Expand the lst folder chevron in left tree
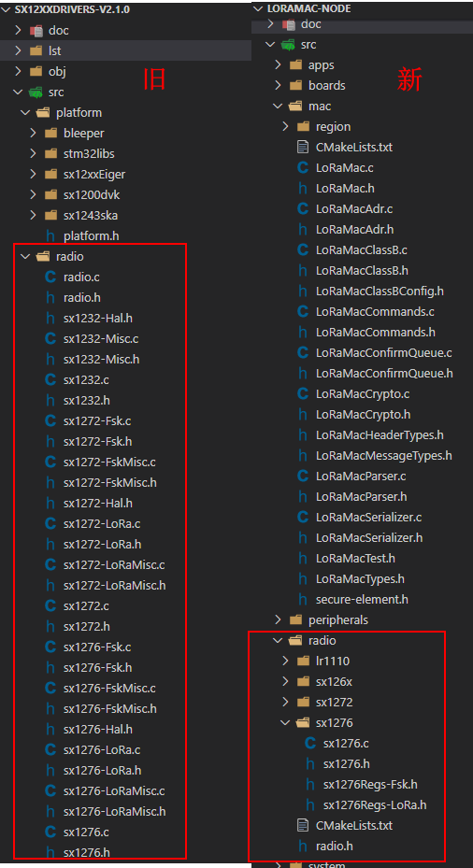This screenshot has width=473, height=868. [x=19, y=51]
